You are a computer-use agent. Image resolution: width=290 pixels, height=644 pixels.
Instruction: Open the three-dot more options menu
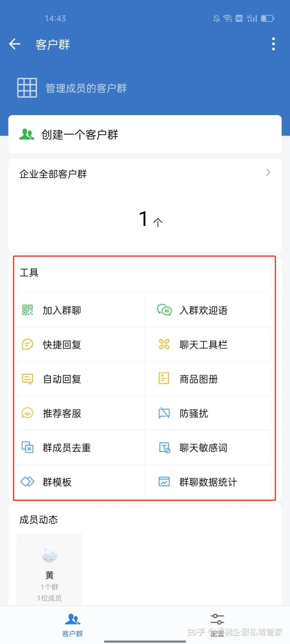[273, 44]
